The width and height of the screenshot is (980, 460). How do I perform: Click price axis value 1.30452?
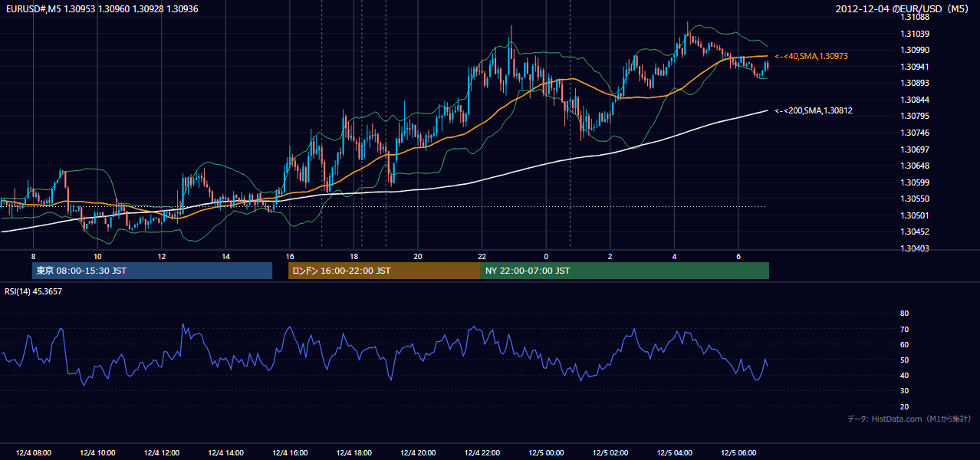pyautogui.click(x=916, y=232)
